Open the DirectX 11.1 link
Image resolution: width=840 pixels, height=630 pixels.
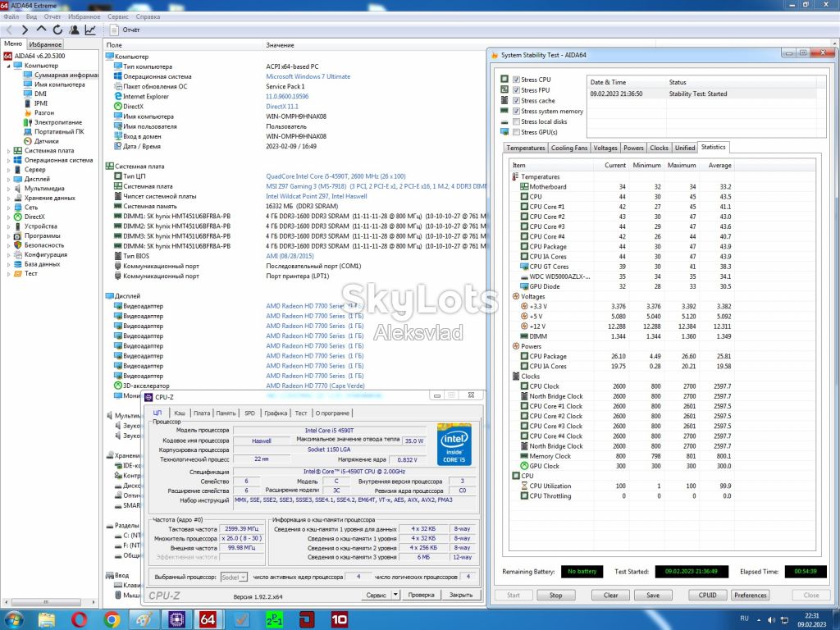282,107
